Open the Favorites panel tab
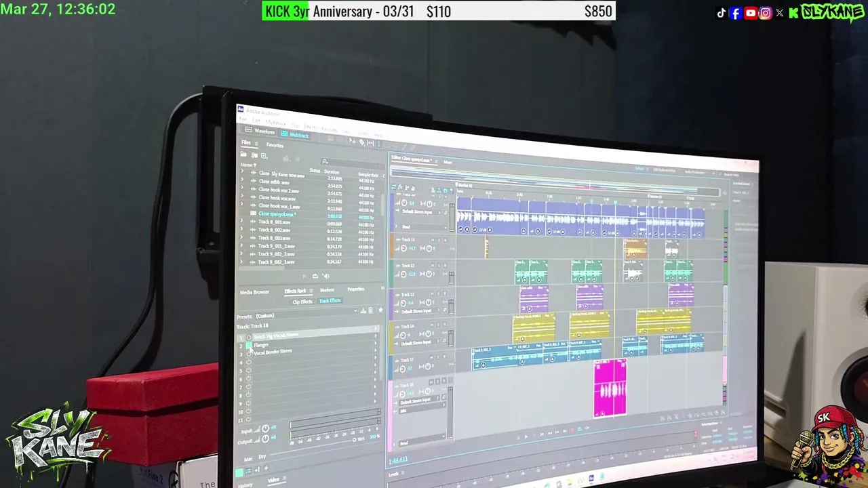 pyautogui.click(x=275, y=145)
